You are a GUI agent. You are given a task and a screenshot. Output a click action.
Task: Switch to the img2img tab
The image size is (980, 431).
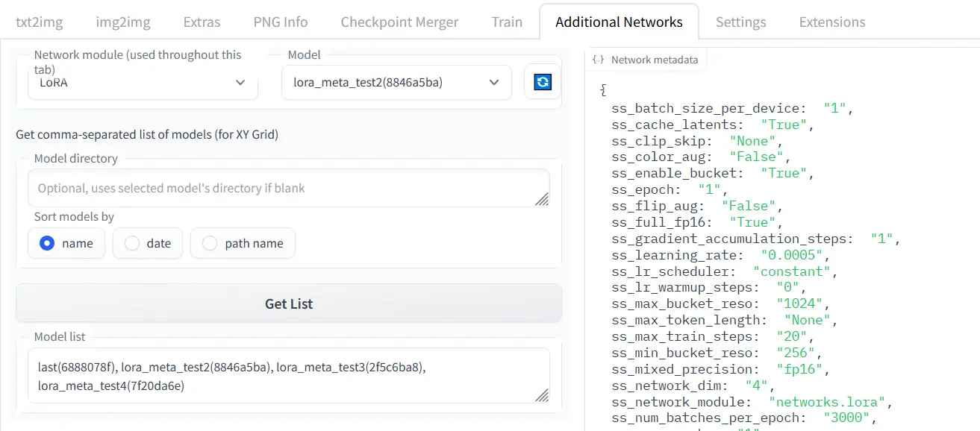tap(123, 22)
